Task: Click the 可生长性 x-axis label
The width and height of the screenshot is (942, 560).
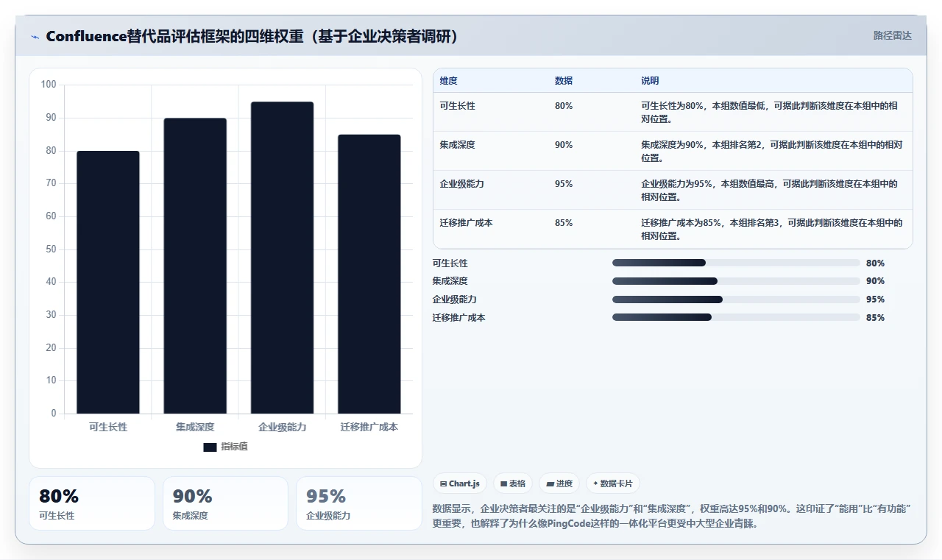Action: point(108,427)
